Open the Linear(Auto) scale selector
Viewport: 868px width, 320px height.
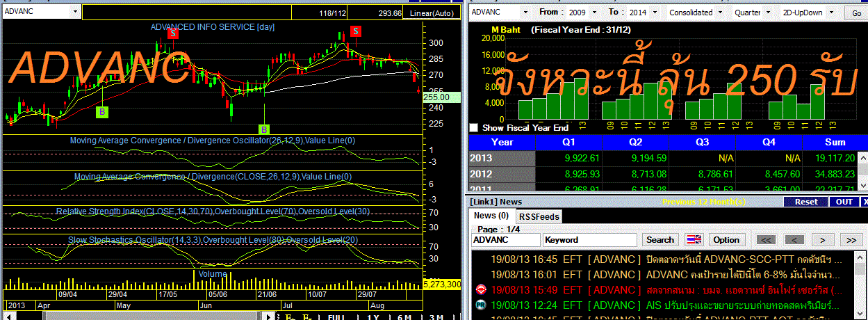432,13
